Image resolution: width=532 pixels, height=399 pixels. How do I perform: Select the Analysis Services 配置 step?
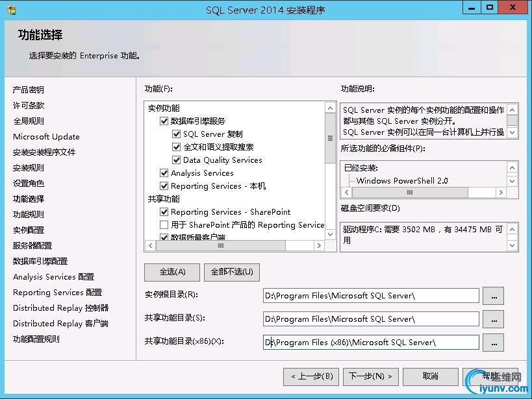(54, 277)
